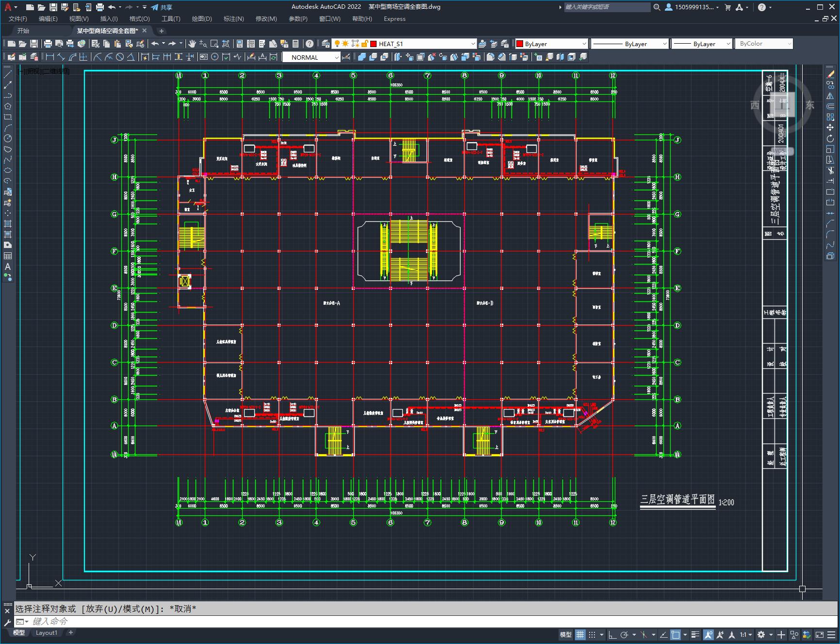The width and height of the screenshot is (840, 644).
Task: Select the Hatch tool in draw toolbar
Action: [8, 224]
